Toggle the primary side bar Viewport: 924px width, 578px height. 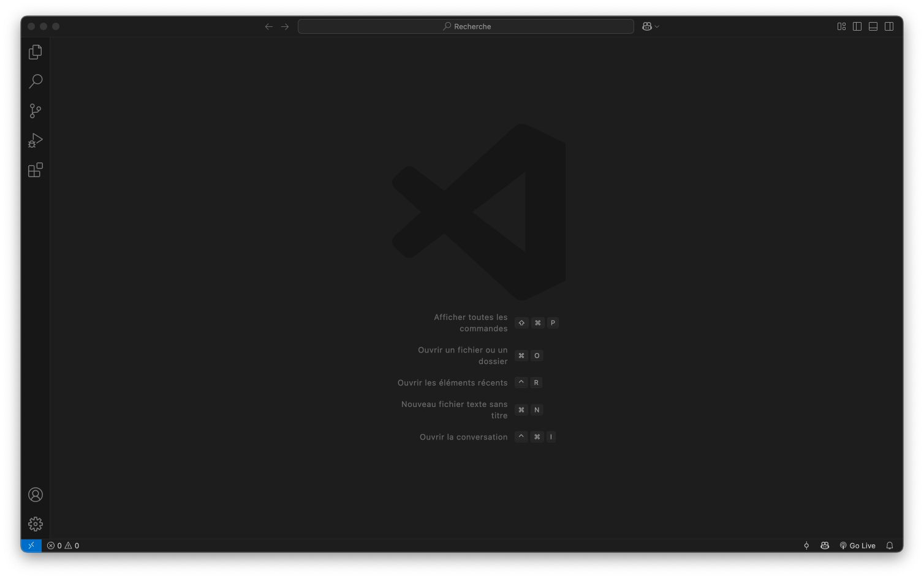857,26
